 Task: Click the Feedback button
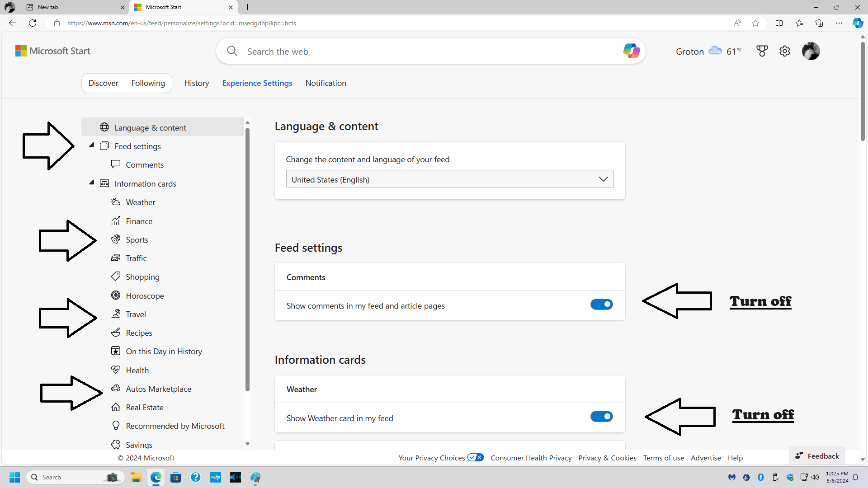point(817,456)
